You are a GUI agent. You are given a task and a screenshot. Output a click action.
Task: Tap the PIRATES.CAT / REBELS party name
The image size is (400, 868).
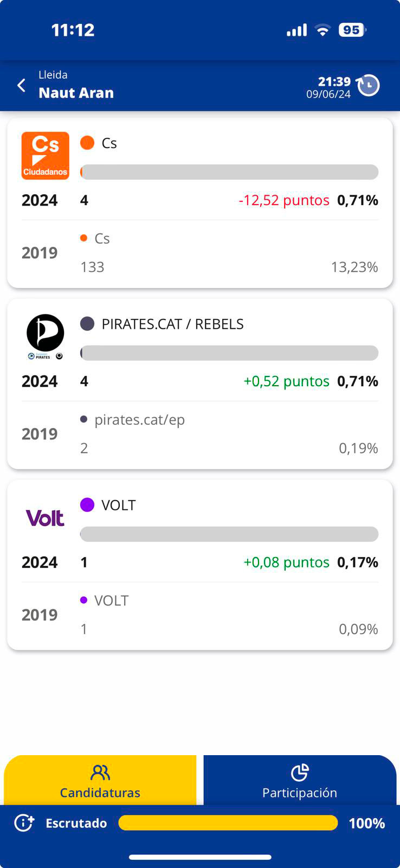(x=172, y=324)
